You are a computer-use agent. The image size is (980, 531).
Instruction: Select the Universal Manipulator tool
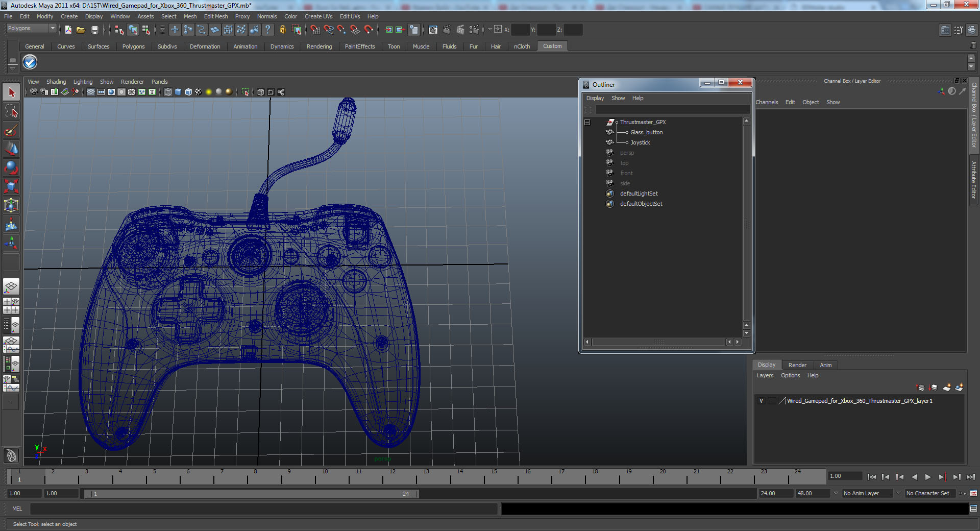point(11,205)
